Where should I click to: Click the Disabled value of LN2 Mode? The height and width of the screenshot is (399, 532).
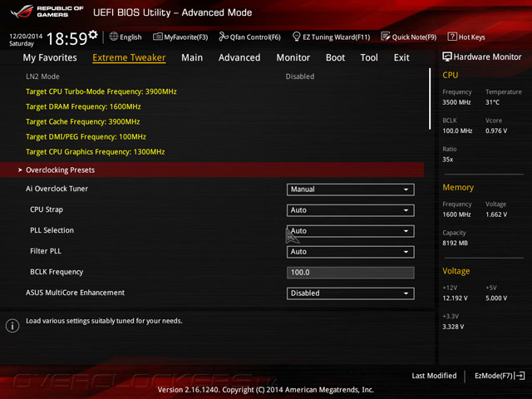[300, 76]
